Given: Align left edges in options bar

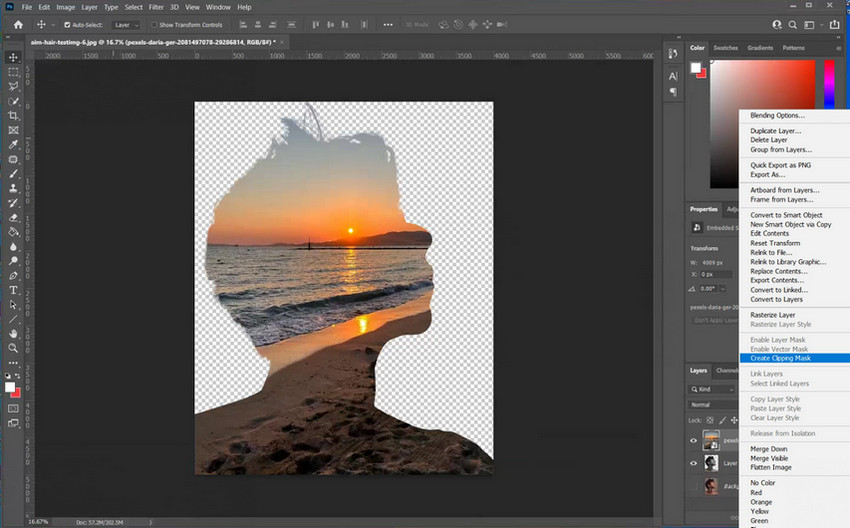Looking at the screenshot, I should point(243,24).
